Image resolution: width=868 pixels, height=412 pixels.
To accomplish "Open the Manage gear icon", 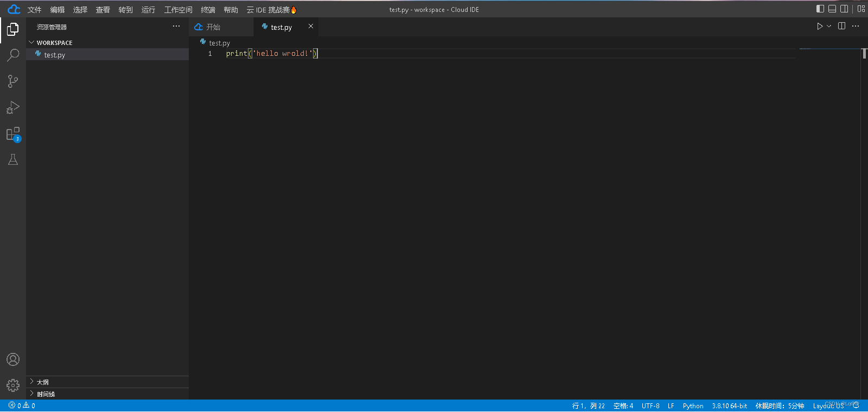I will [13, 385].
